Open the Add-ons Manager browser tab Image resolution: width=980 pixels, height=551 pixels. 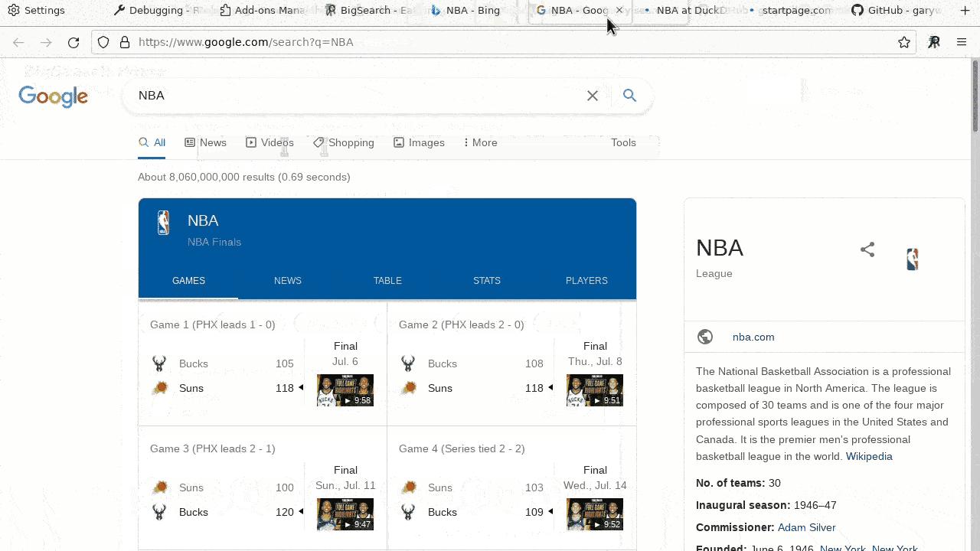[261, 11]
